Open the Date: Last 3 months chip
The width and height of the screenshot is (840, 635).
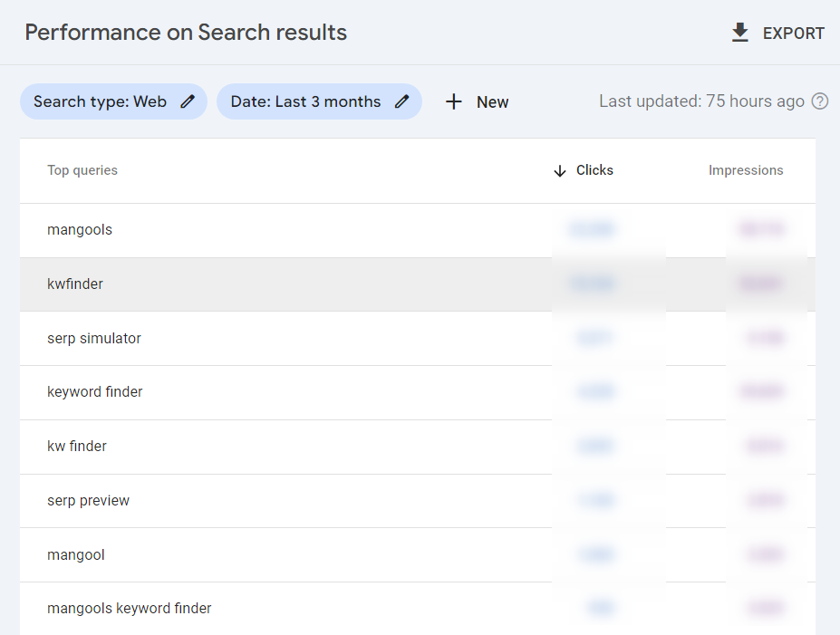click(x=319, y=101)
